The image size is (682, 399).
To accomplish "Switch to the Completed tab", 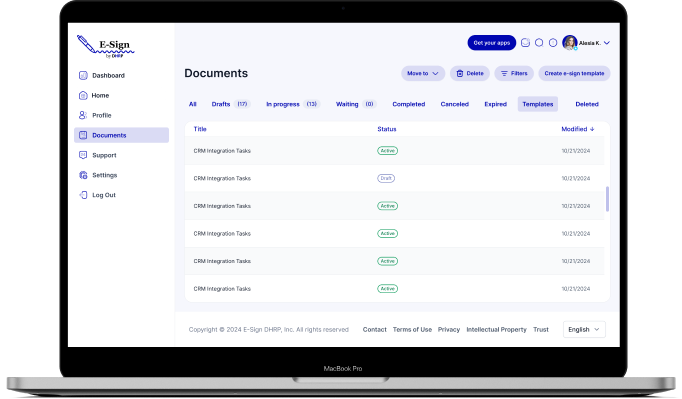I will [x=408, y=104].
